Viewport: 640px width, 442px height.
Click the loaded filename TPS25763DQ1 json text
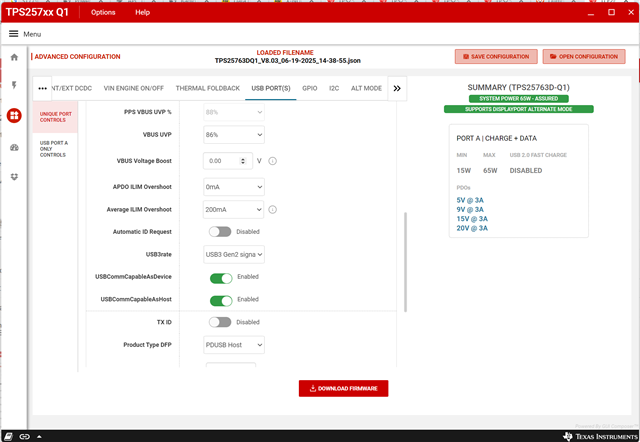(287, 60)
